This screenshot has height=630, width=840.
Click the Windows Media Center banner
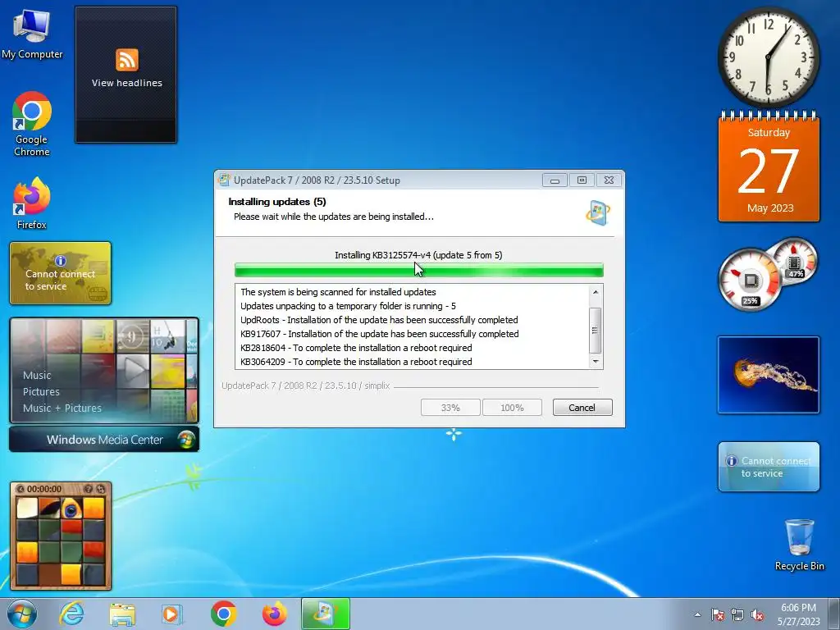point(104,440)
